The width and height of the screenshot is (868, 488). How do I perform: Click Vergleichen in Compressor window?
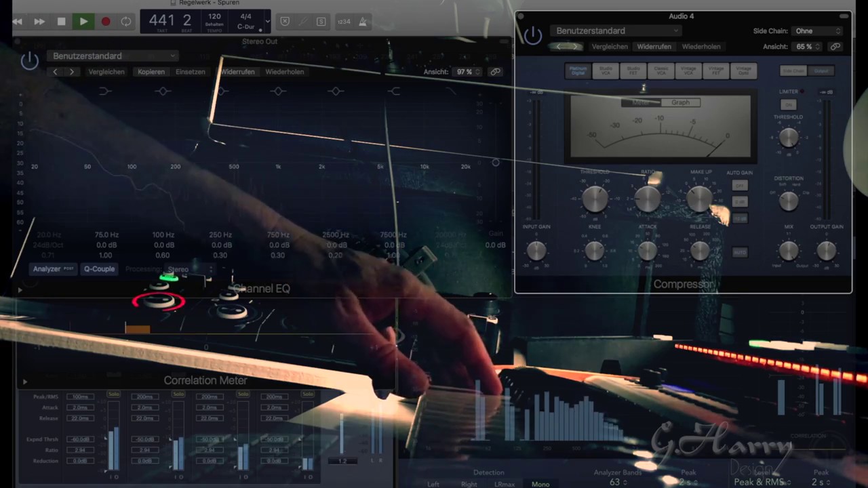(610, 47)
